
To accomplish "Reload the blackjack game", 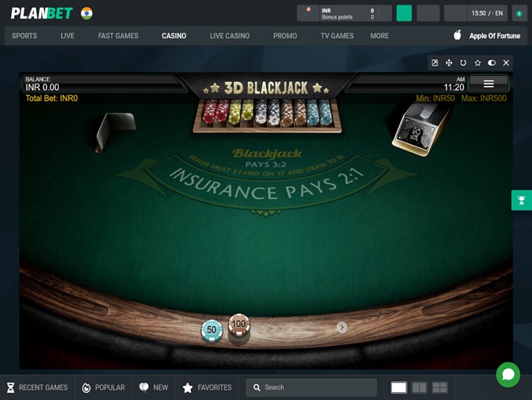I will (x=463, y=63).
